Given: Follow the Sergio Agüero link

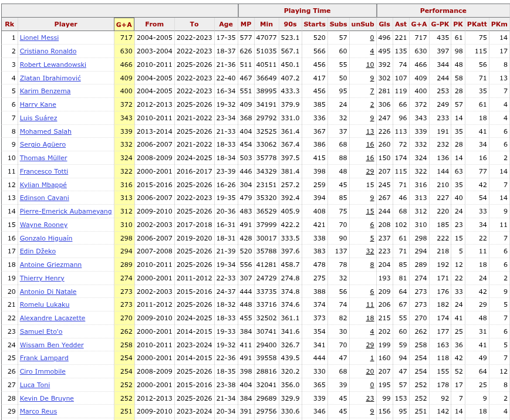Looking at the screenshot, I should click(x=43, y=144).
